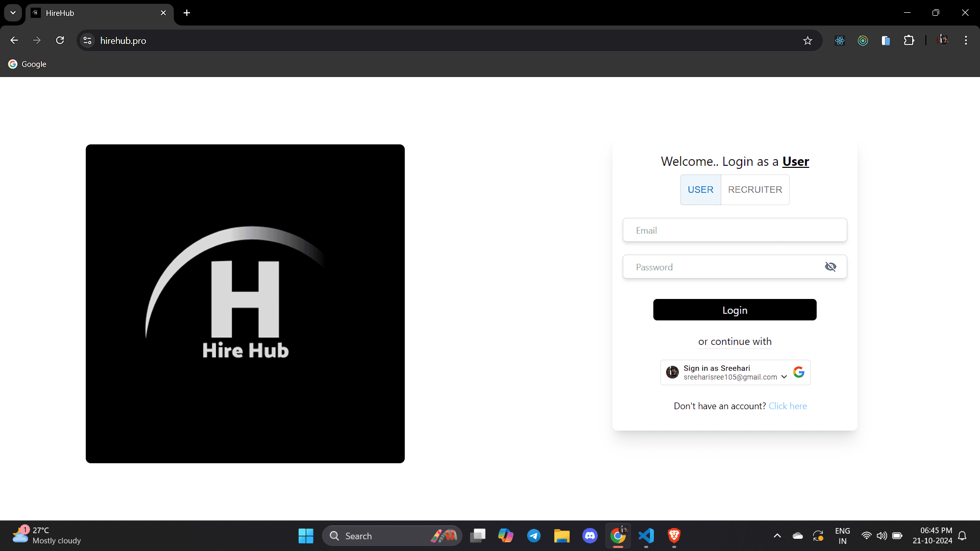
Task: Click the Google logo on sign-in button
Action: tap(798, 372)
